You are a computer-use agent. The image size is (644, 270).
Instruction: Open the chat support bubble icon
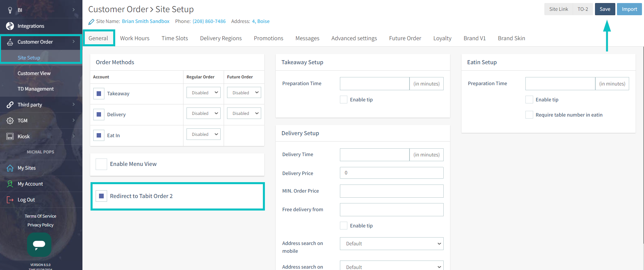(x=39, y=244)
